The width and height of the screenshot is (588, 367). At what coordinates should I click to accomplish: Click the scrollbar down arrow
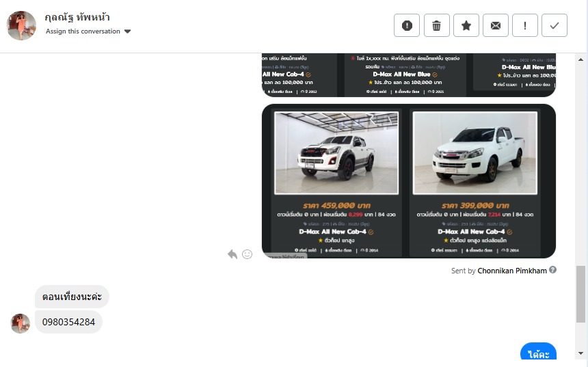[x=581, y=353]
